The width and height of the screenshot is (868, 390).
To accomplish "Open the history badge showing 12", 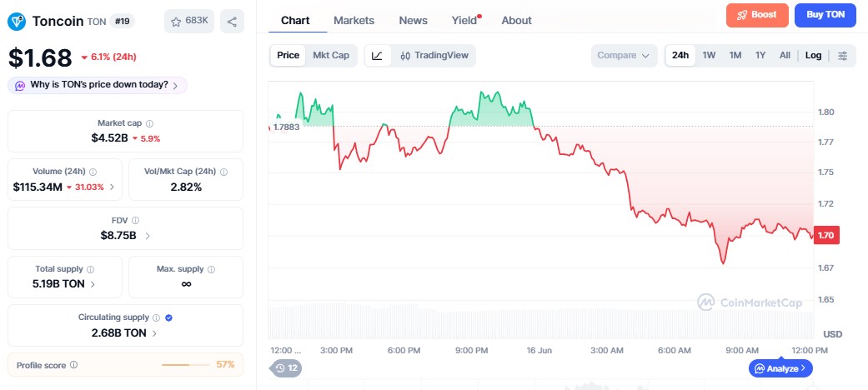I will tap(286, 368).
